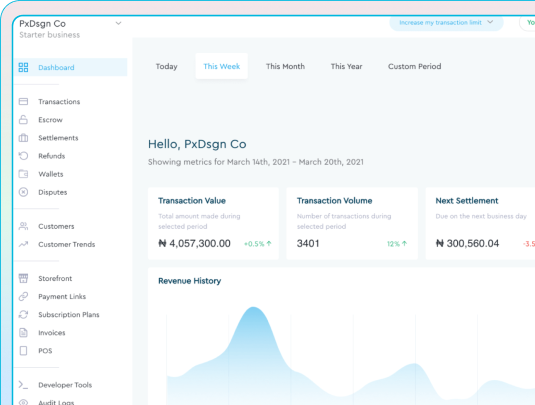Click the Next Settlement card title
Viewport: 535px width, 405px height.
(x=467, y=201)
